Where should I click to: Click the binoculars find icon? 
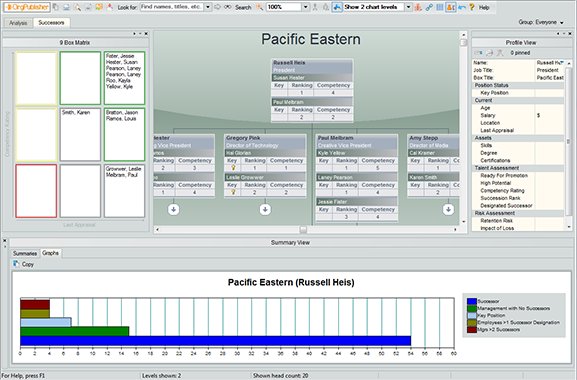click(x=228, y=7)
